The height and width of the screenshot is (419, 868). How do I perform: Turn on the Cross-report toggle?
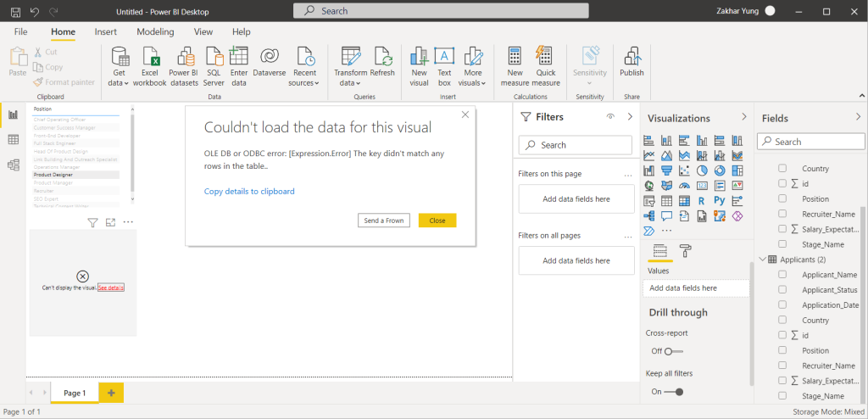pos(674,351)
